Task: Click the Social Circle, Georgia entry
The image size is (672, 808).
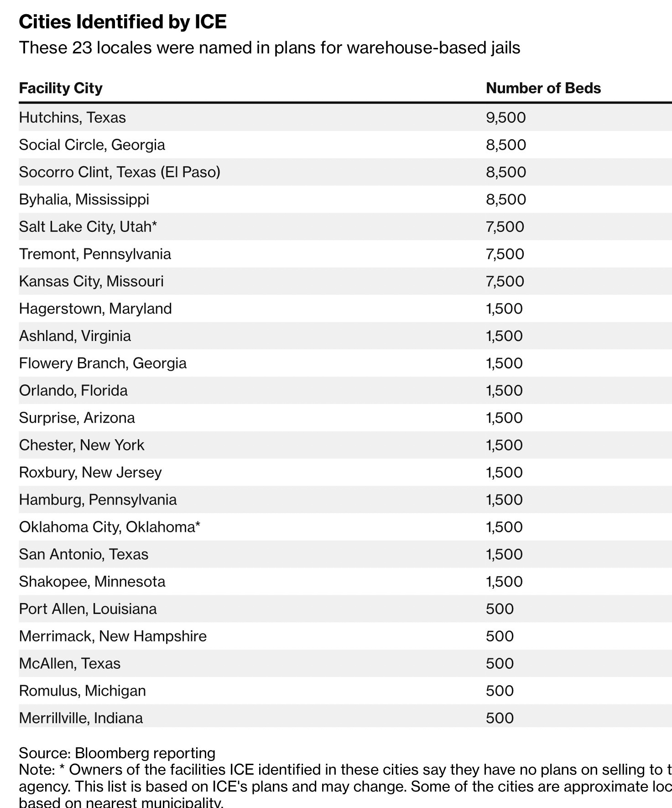Action: pos(92,145)
